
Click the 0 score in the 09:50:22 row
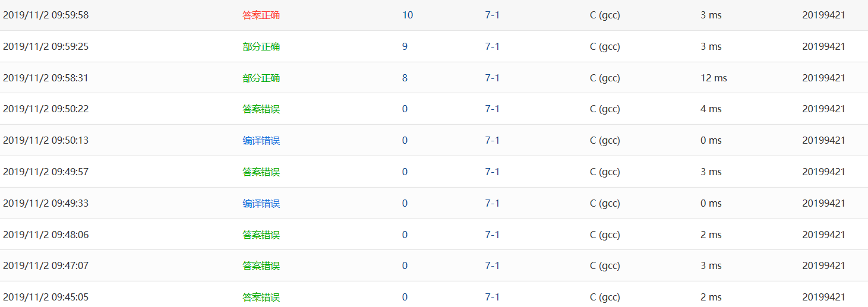[405, 109]
